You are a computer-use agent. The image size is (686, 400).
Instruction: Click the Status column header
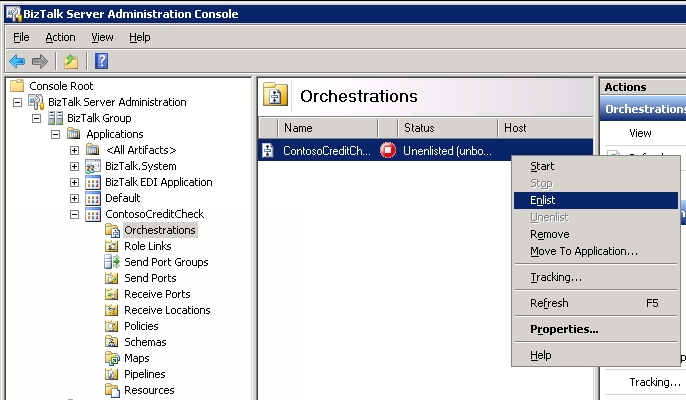click(419, 128)
